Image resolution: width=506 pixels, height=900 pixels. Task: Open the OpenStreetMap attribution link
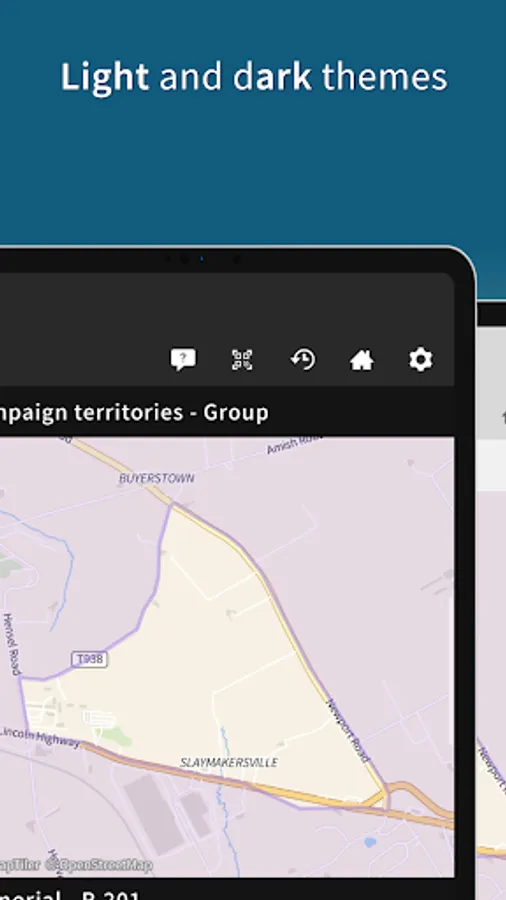coord(99,865)
